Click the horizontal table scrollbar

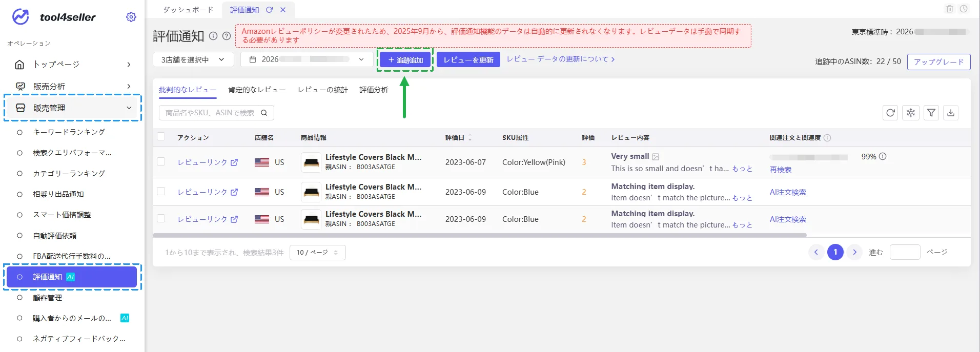(480, 235)
